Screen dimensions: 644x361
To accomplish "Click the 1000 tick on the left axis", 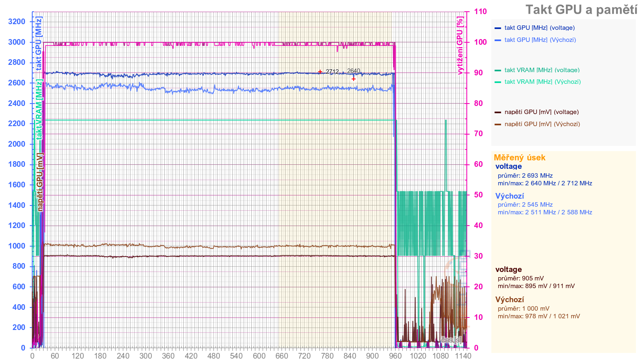I will tap(17, 246).
